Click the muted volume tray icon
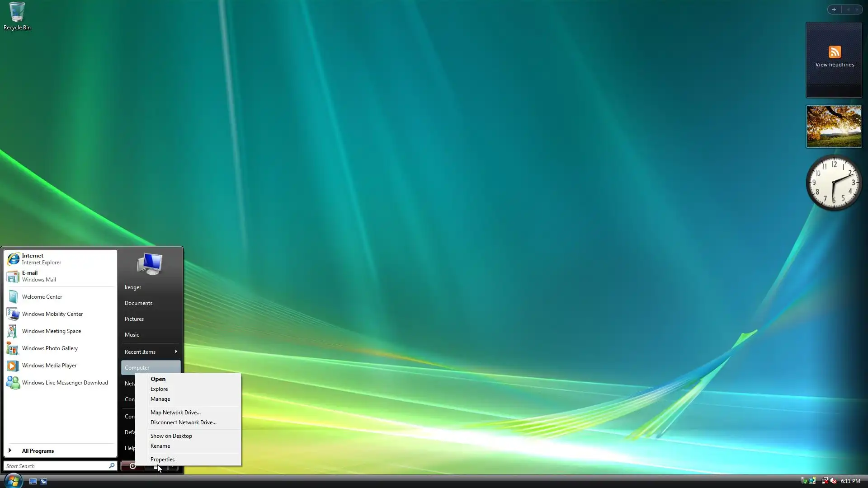 [833, 481]
